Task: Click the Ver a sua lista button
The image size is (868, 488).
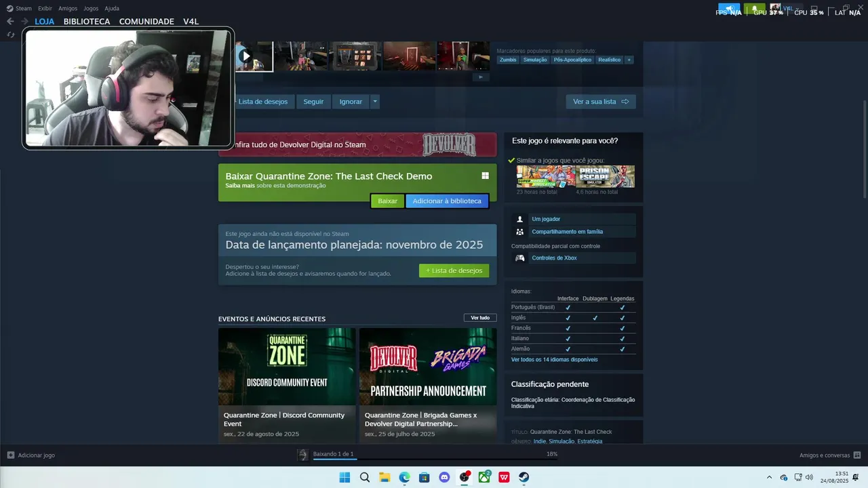Action: 601,102
